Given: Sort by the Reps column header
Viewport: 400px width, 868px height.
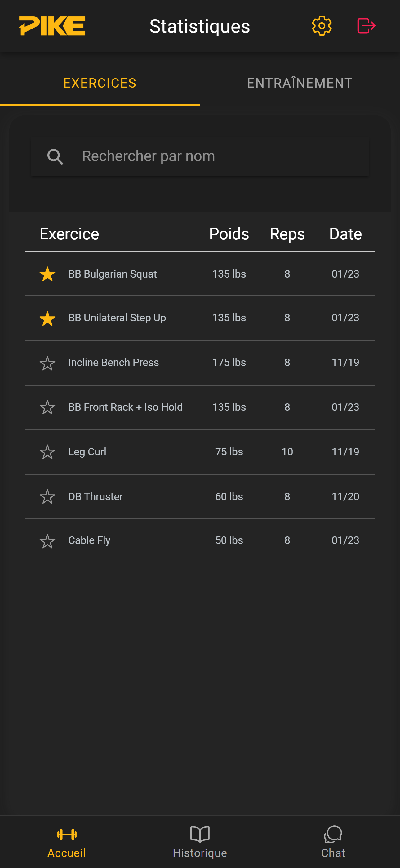Looking at the screenshot, I should pos(287,234).
